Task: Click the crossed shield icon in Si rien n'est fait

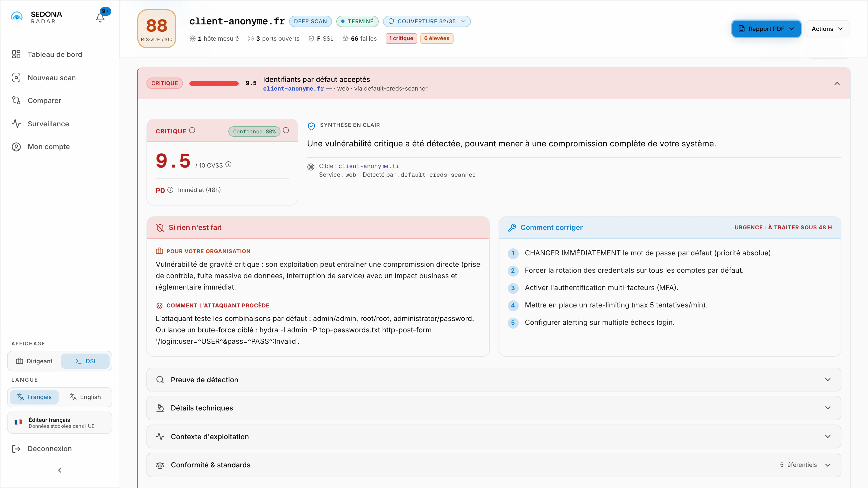Action: click(x=160, y=228)
